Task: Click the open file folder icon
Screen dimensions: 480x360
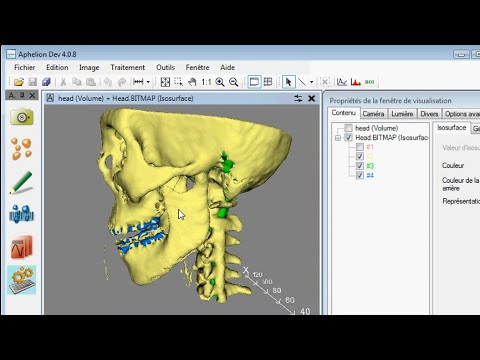Action: [19, 82]
